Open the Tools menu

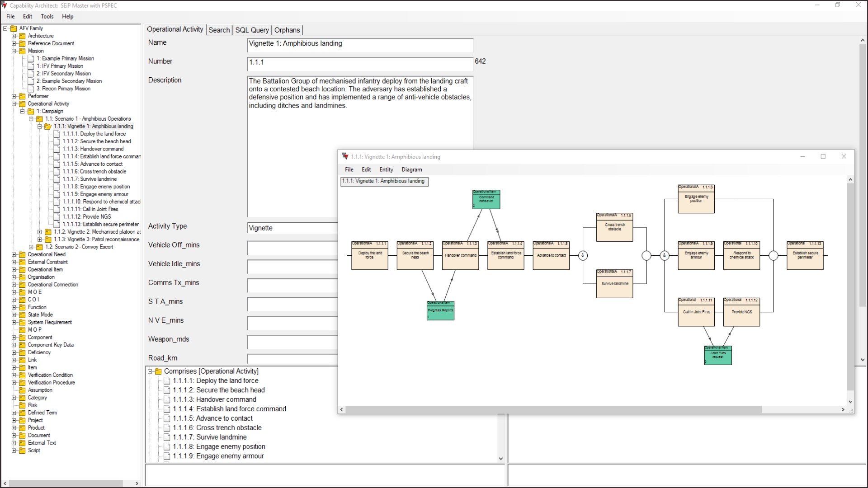[x=47, y=16]
